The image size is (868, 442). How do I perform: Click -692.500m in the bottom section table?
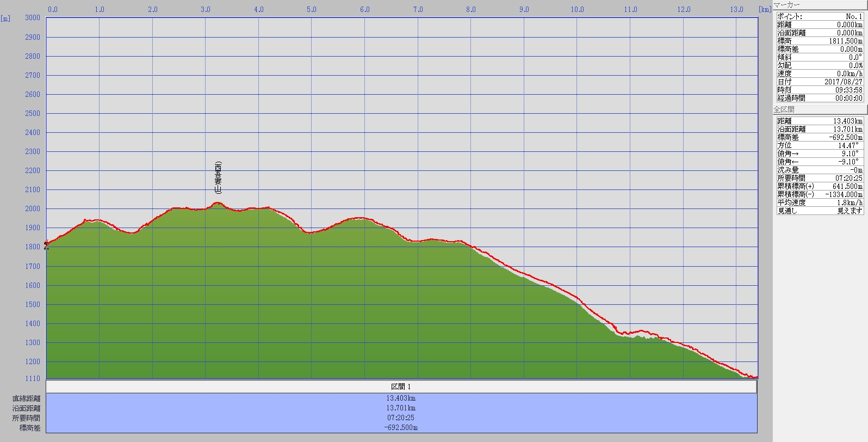[401, 427]
